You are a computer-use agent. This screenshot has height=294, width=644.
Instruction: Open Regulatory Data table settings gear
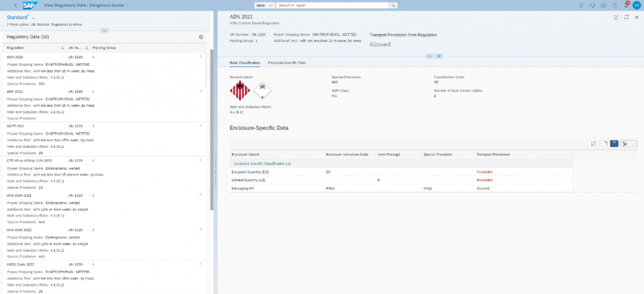(201, 37)
